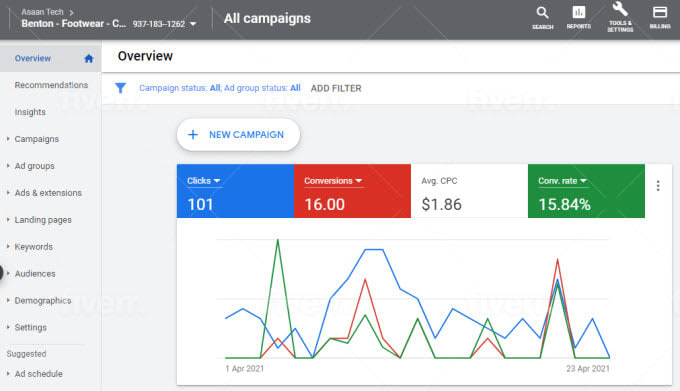The image size is (680, 391).
Task: Click the Benton - Footwear account name
Action: pos(73,23)
